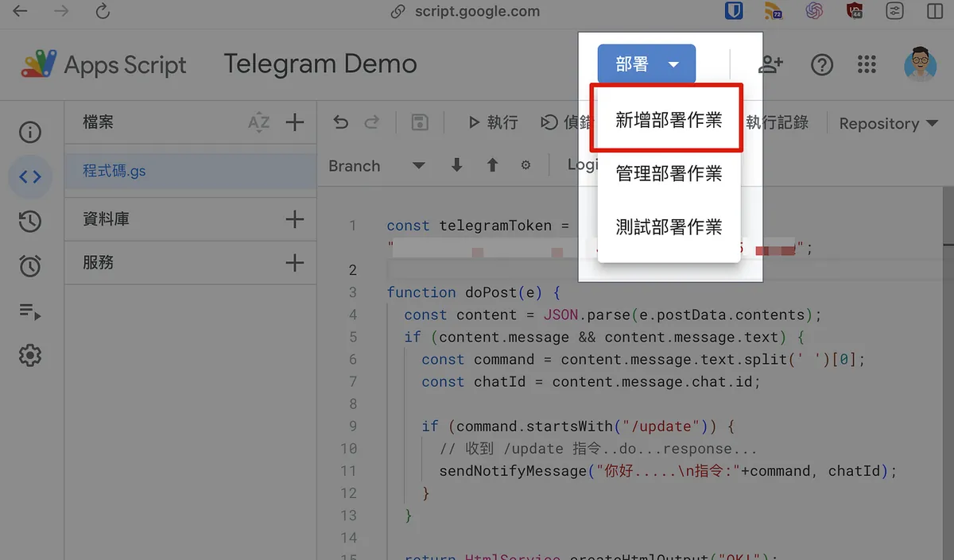Viewport: 954px width, 560px height.
Task: Click the 執行 run button
Action: click(493, 122)
